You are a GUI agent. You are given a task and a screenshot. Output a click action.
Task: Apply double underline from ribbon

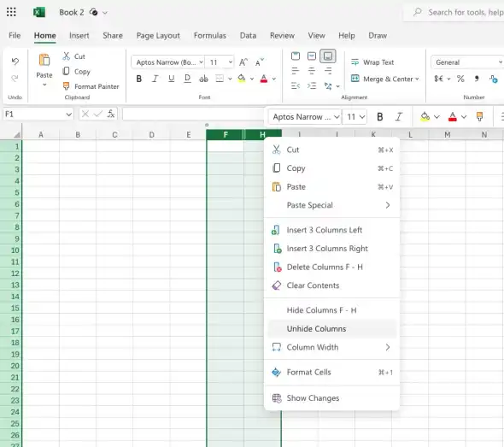click(187, 79)
